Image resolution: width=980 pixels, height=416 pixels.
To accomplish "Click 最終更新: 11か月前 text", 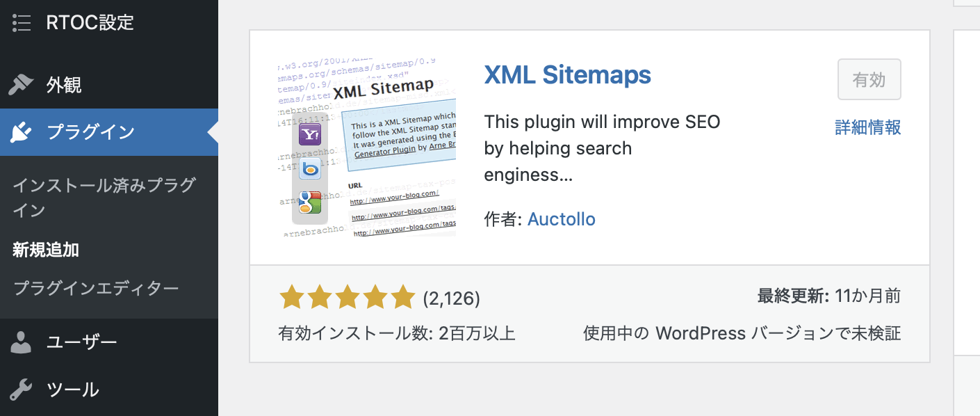I will click(x=829, y=296).
